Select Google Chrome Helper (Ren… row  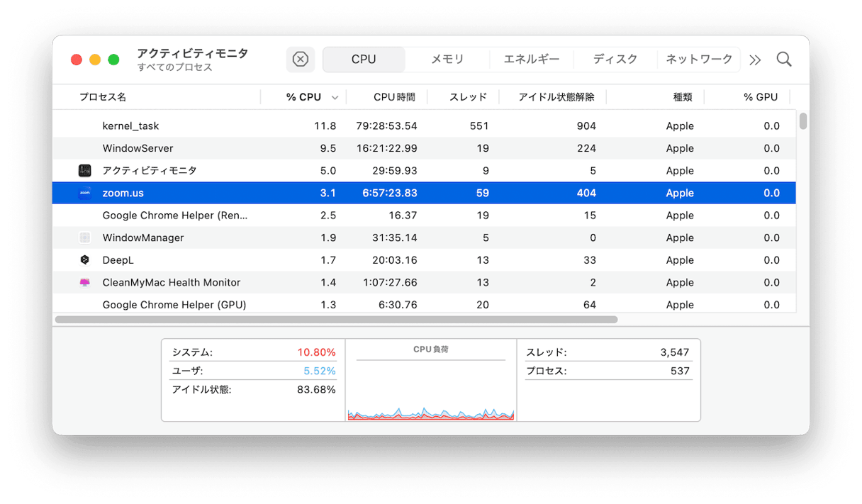pos(424,215)
